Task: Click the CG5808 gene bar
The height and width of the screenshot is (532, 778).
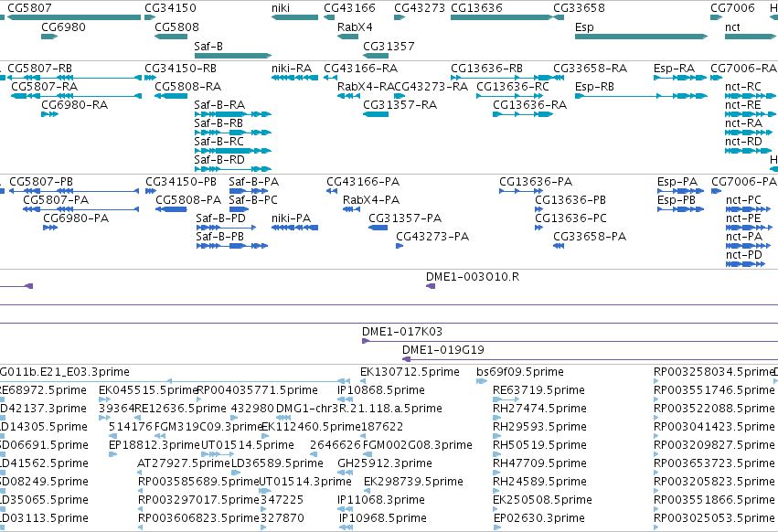Action: [171, 37]
